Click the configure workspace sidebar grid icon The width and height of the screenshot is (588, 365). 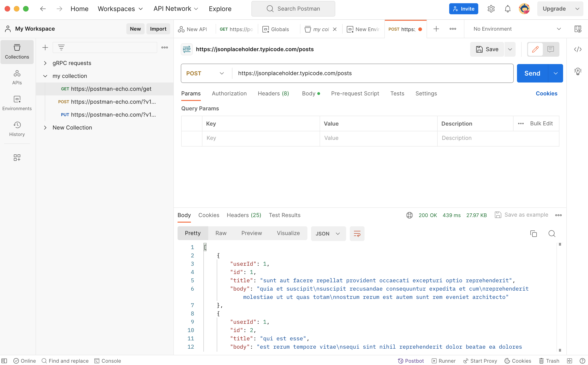click(x=17, y=158)
